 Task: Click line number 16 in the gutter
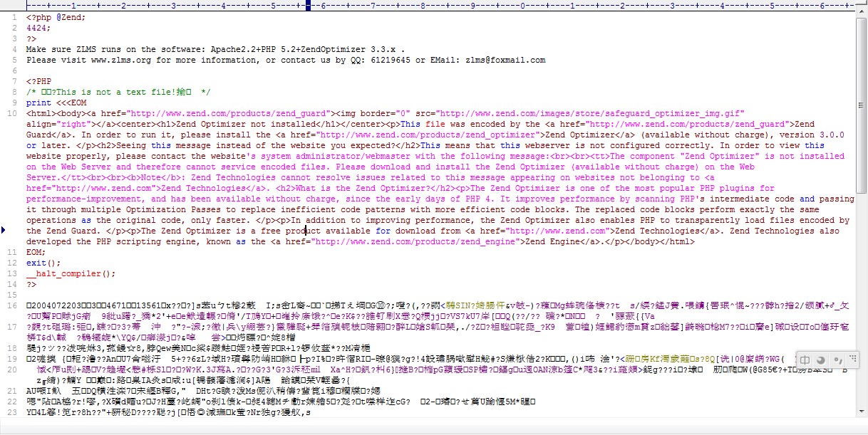(x=12, y=305)
